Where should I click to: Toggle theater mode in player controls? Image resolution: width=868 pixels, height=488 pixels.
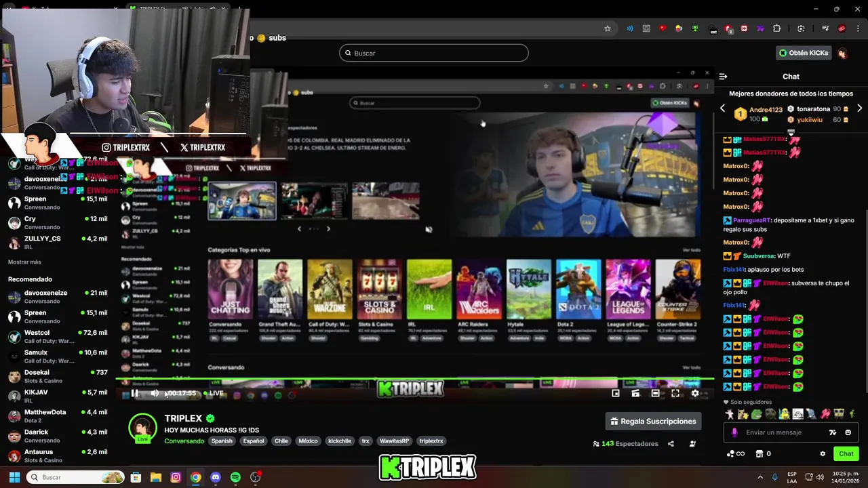click(x=655, y=393)
